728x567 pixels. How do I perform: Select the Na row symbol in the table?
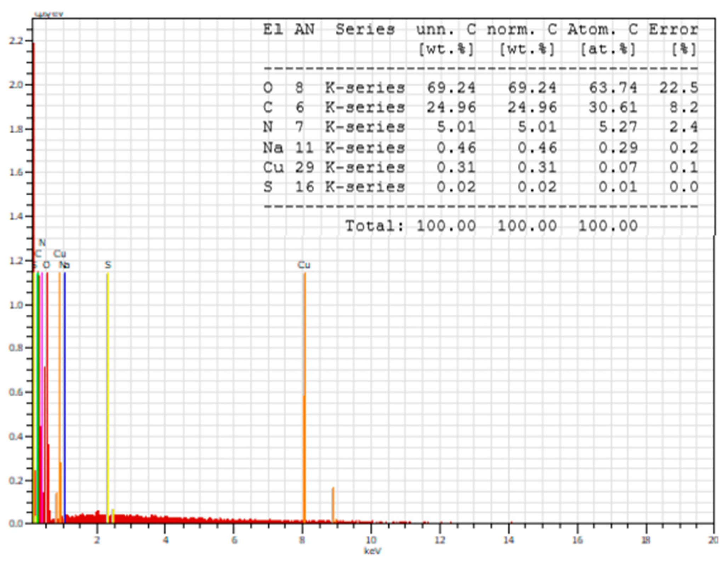(273, 148)
